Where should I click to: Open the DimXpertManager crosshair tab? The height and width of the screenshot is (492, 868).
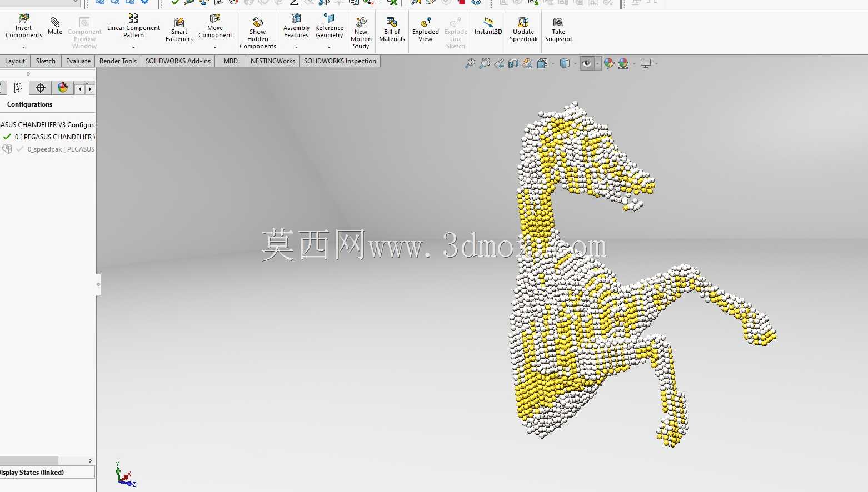[41, 88]
